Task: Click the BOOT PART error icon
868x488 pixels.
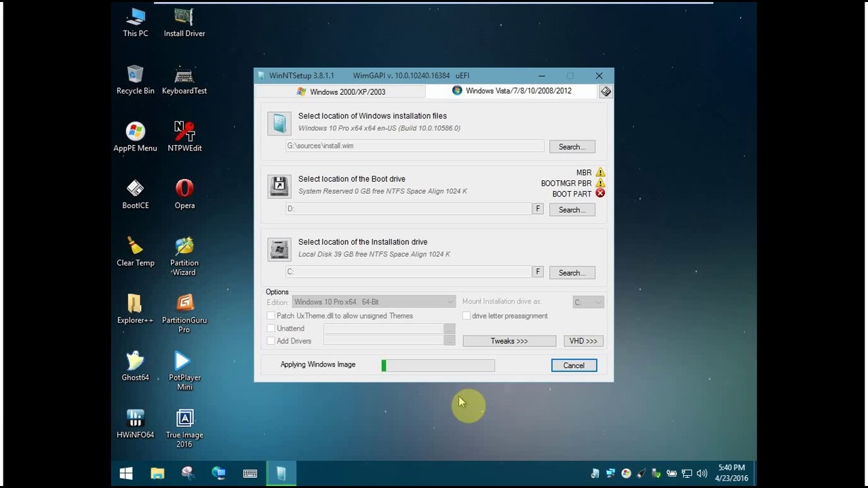Action: tap(600, 194)
